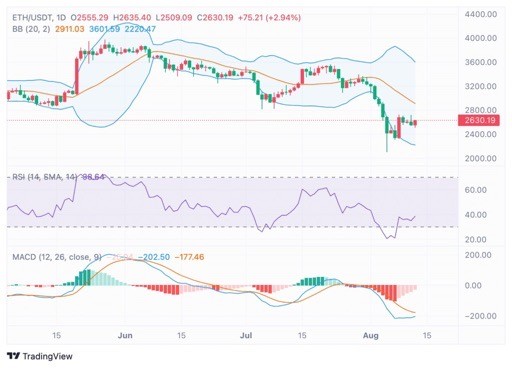Click the 4400.00 price scale label
The image size is (512, 368).
(x=481, y=14)
